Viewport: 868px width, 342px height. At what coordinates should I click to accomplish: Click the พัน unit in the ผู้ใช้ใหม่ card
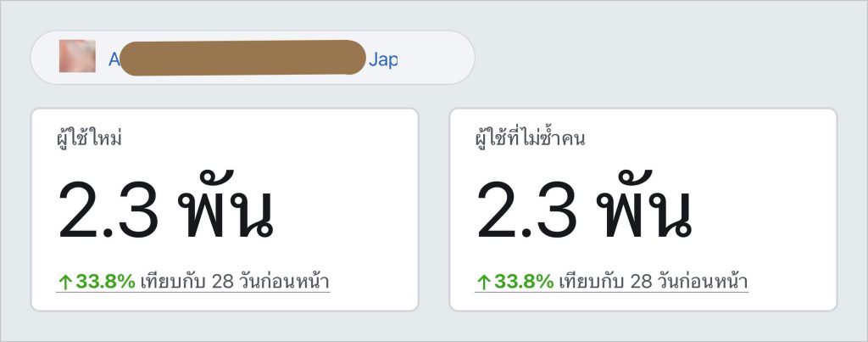225,205
